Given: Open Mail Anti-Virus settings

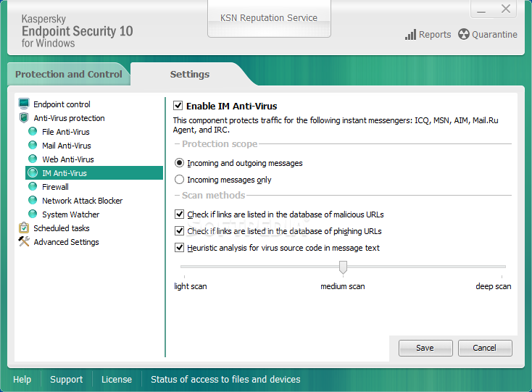Looking at the screenshot, I should (x=67, y=146).
